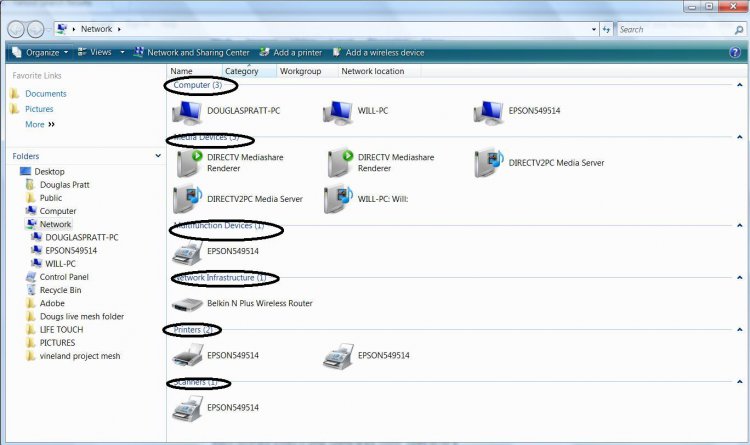This screenshot has width=750, height=445.
Task: Sort by the Category column header
Action: click(250, 71)
